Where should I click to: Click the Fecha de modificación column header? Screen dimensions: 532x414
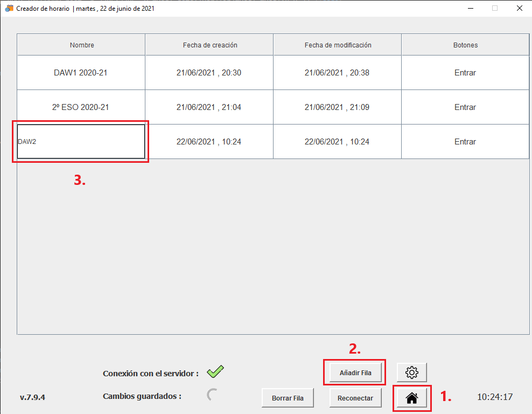338,45
